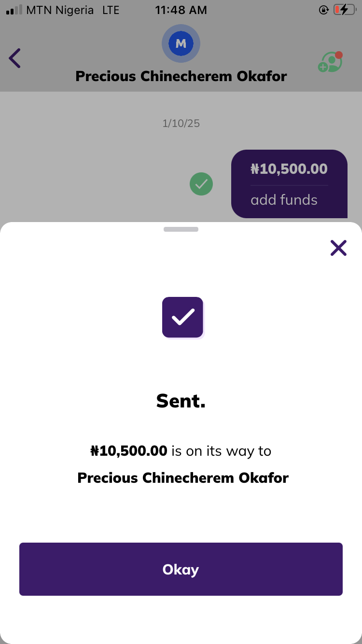Tap the back arrow in the header
Screen dimensions: 362x644
click(15, 58)
